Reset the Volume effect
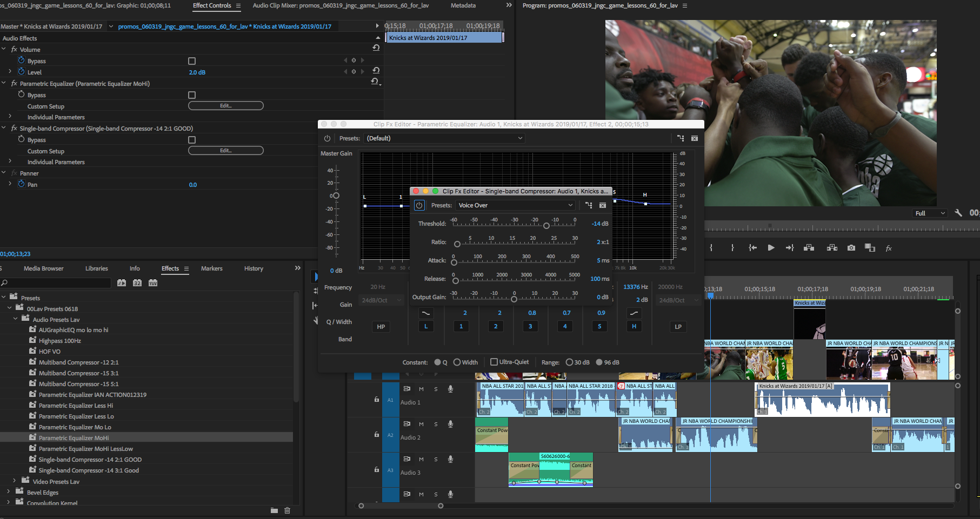The width and height of the screenshot is (980, 519). pyautogui.click(x=376, y=48)
